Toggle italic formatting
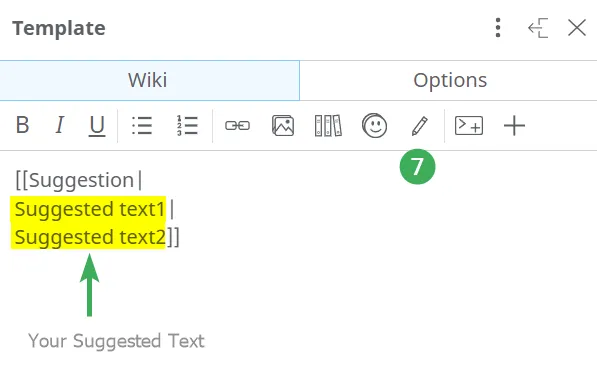Screen dimensions: 597x381 point(60,125)
